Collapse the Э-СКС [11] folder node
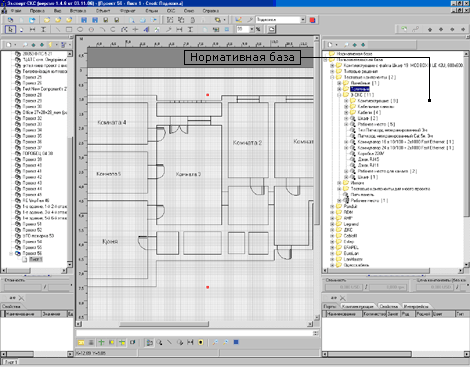Screen dimensions: 470x367 point(339,95)
